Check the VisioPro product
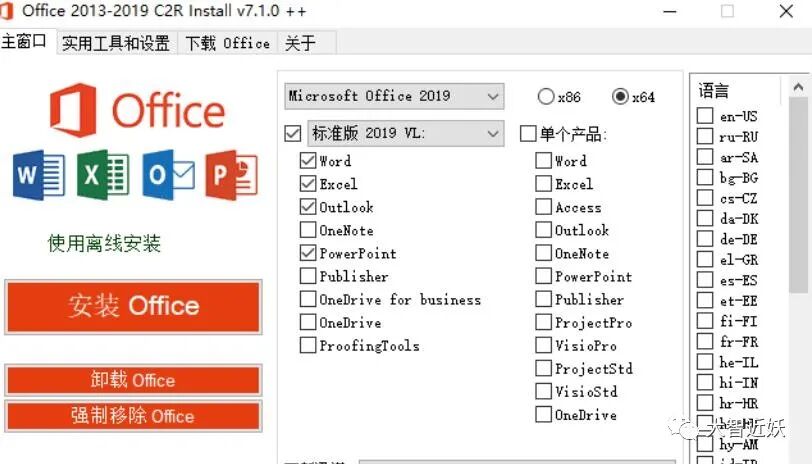Viewport: 812px width, 464px height. pyautogui.click(x=543, y=345)
